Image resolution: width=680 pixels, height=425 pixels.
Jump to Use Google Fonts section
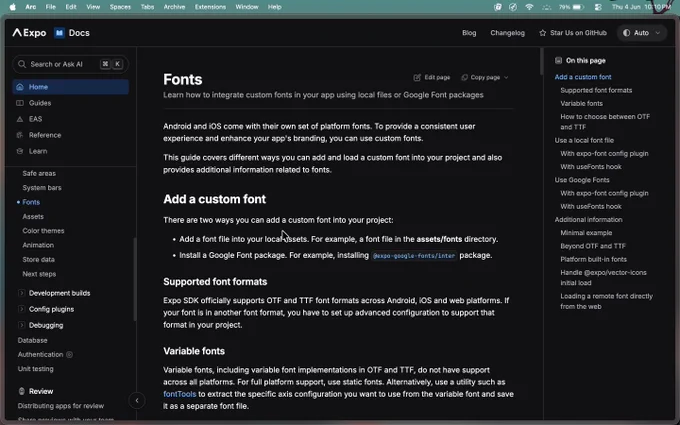click(582, 180)
